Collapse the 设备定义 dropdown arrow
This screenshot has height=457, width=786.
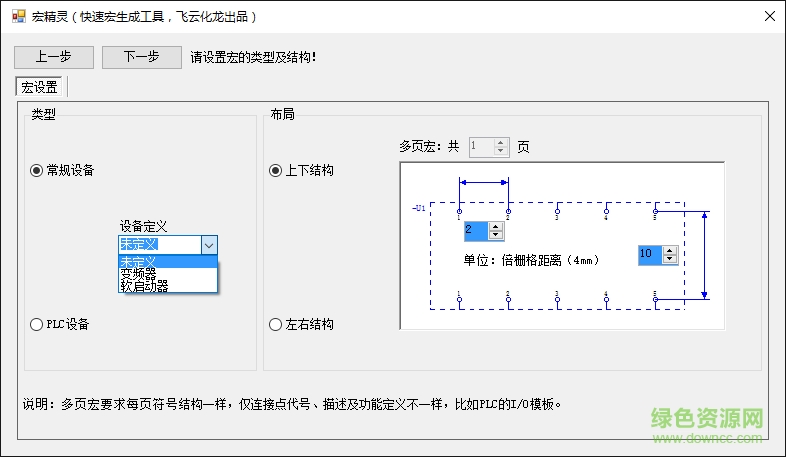click(208, 245)
